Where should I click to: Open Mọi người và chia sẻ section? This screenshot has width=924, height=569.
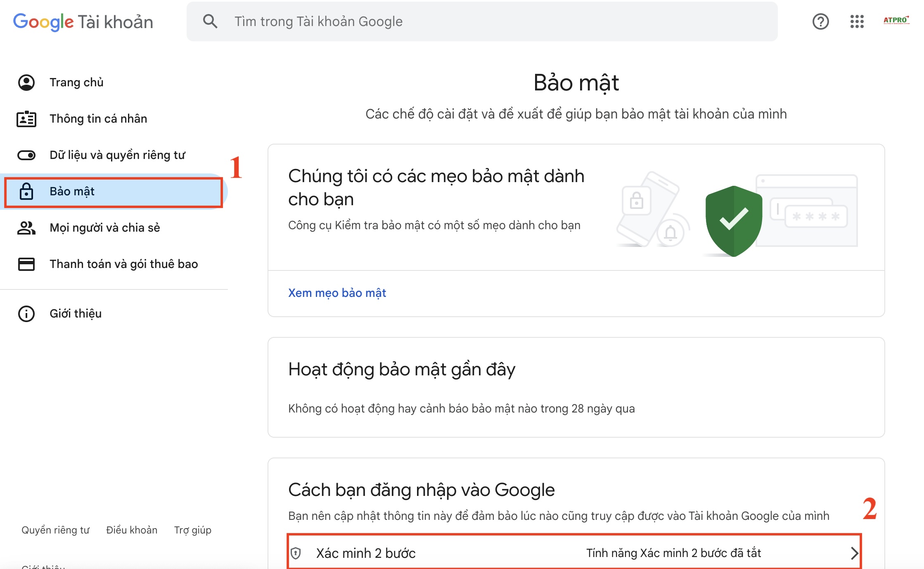tap(114, 228)
